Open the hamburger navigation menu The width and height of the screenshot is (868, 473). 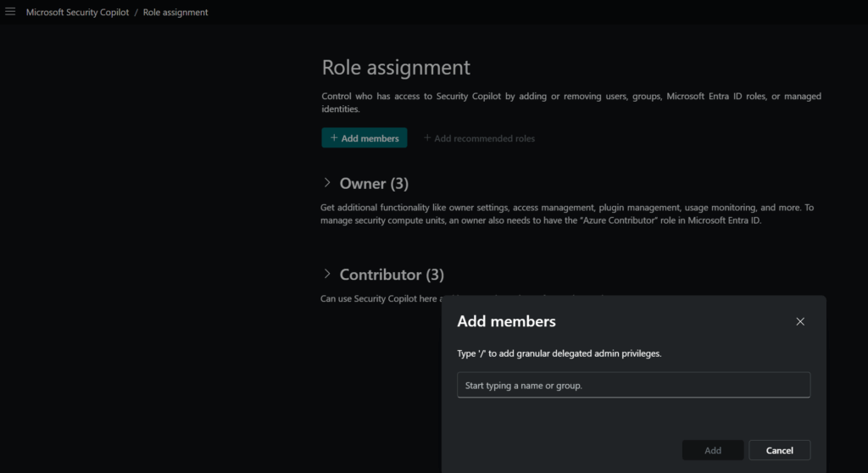coord(10,12)
